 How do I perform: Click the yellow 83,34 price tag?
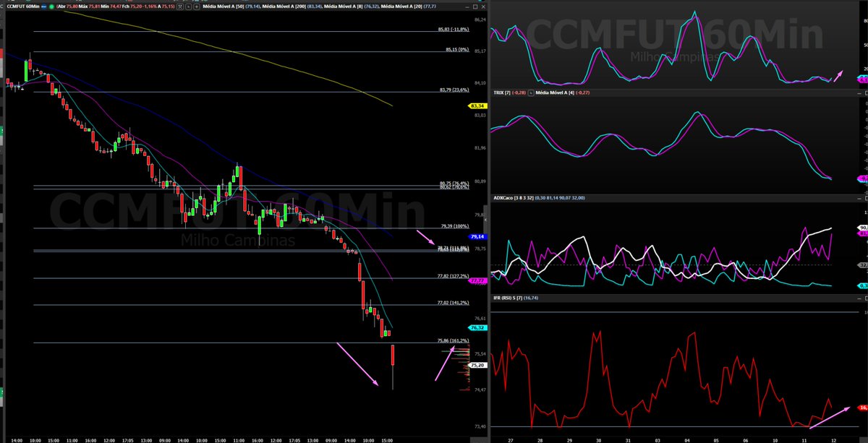pyautogui.click(x=477, y=106)
